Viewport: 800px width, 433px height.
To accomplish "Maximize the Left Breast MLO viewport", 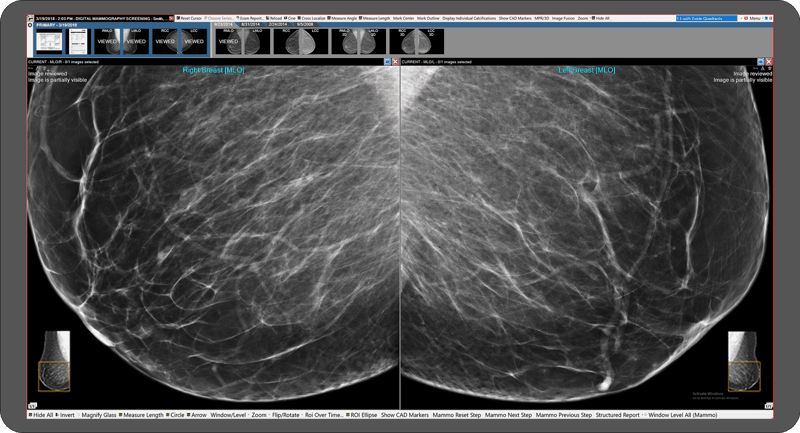I will click(761, 62).
